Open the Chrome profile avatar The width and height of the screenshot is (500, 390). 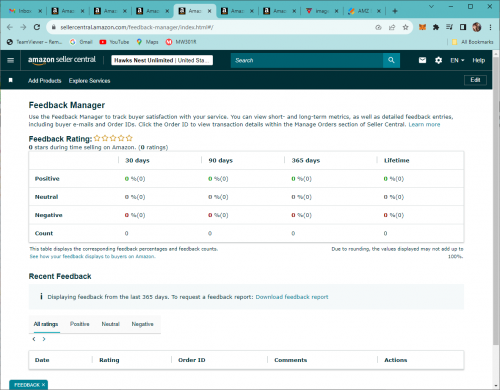(x=477, y=27)
